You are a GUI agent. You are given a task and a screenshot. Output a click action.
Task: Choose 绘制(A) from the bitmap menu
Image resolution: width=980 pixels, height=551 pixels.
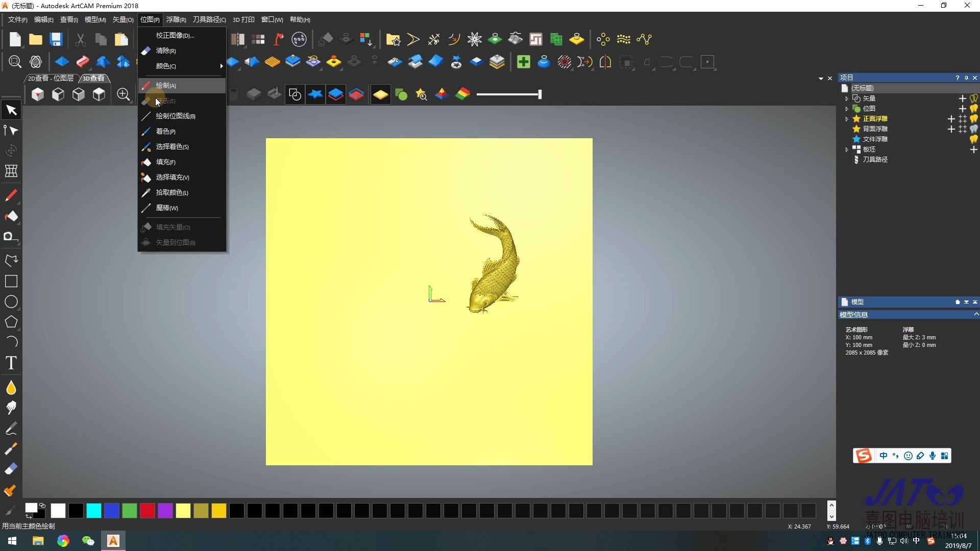(182, 86)
